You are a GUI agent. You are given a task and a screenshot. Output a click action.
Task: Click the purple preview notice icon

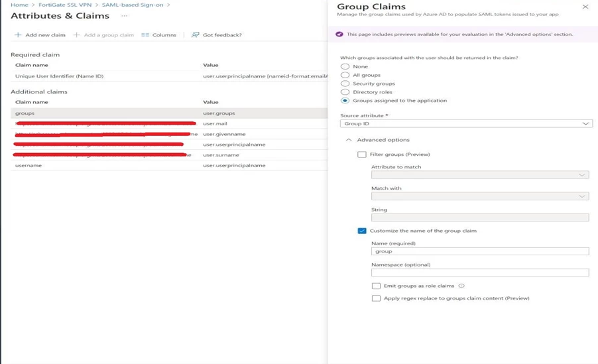point(339,34)
